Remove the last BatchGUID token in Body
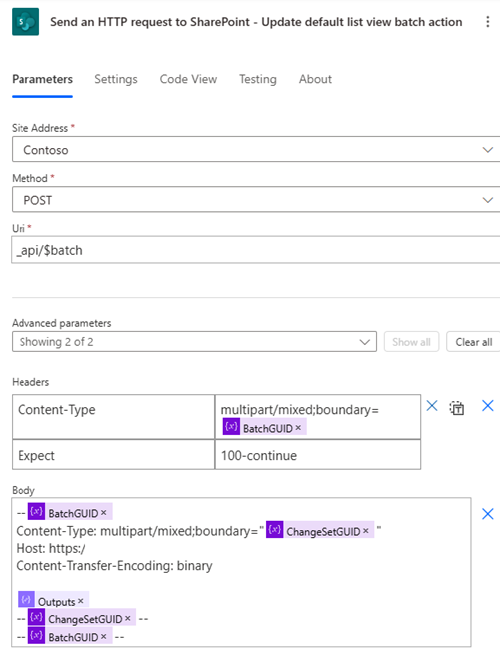Image resolution: width=500 pixels, height=649 pixels. (x=103, y=636)
